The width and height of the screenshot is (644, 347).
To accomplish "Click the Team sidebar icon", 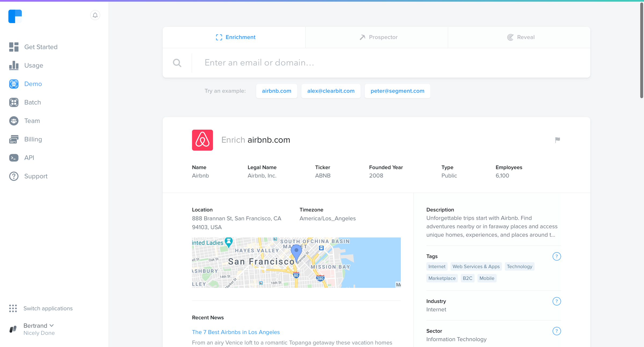I will click(x=14, y=121).
